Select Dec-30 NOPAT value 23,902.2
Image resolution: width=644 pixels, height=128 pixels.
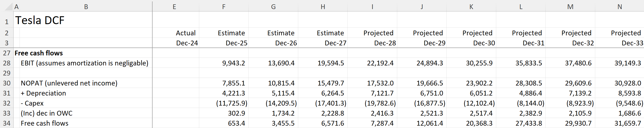click(x=479, y=83)
